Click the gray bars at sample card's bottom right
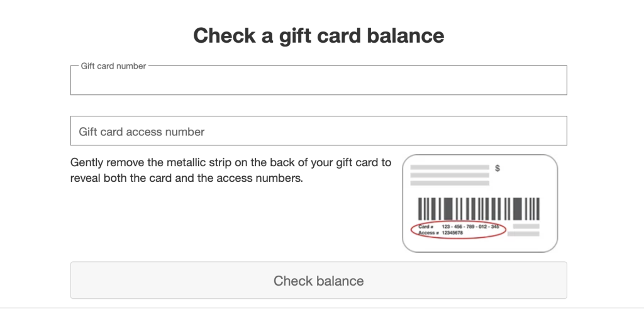The image size is (644, 309). coord(526,230)
